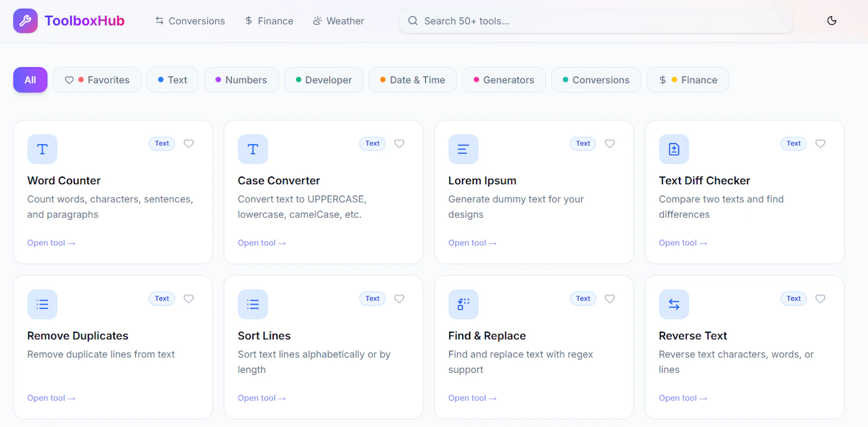
Task: Click 'Remove duplicate lines from text' description
Action: (x=101, y=354)
